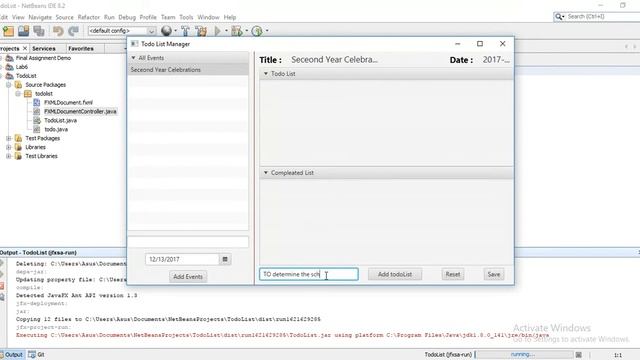This screenshot has height=360, width=640.
Task: Click the Add todoList button
Action: click(395, 274)
